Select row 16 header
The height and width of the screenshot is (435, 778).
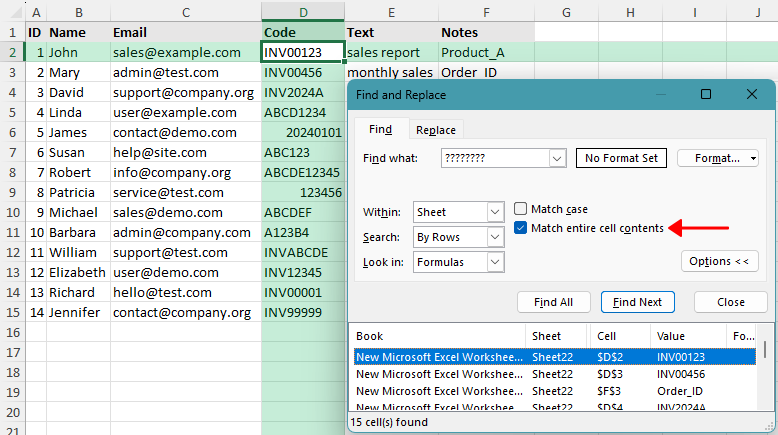pyautogui.click(x=12, y=332)
